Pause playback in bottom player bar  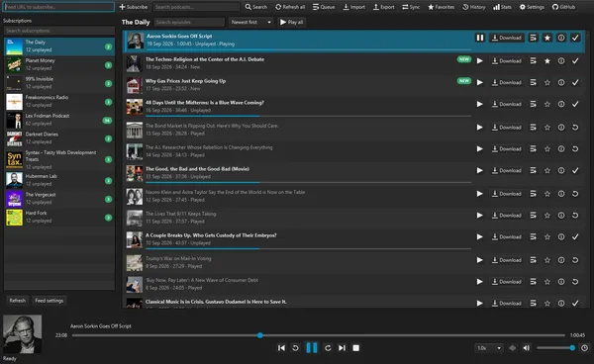coord(312,348)
